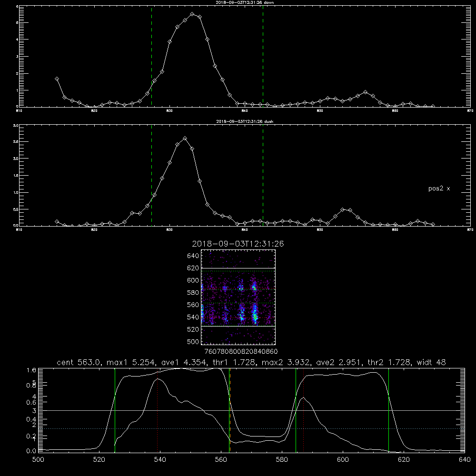The width and height of the screenshot is (476, 476).
Task: Click the "560" label on bottom plot x-axis
Action: click(221, 460)
